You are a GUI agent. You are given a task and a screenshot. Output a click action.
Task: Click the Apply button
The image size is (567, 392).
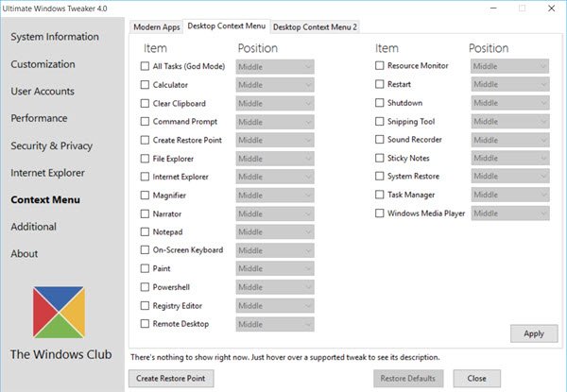[x=534, y=333]
